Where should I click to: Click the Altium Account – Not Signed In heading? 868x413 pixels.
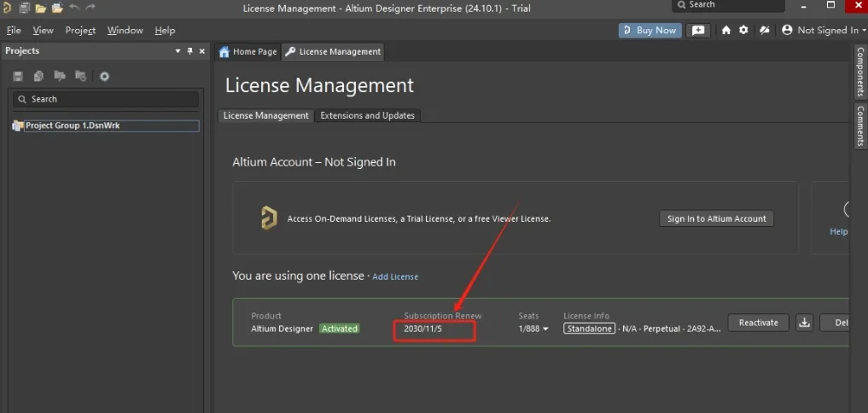[x=314, y=162]
